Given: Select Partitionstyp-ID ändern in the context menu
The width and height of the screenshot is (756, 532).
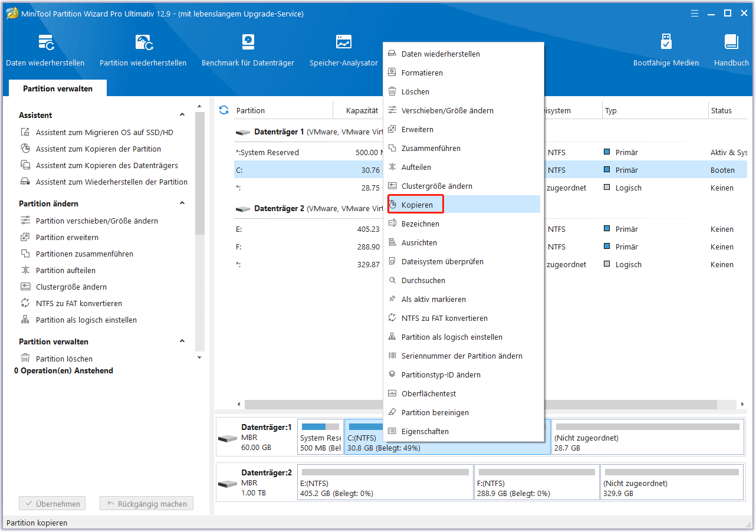Looking at the screenshot, I should tap(463, 375).
